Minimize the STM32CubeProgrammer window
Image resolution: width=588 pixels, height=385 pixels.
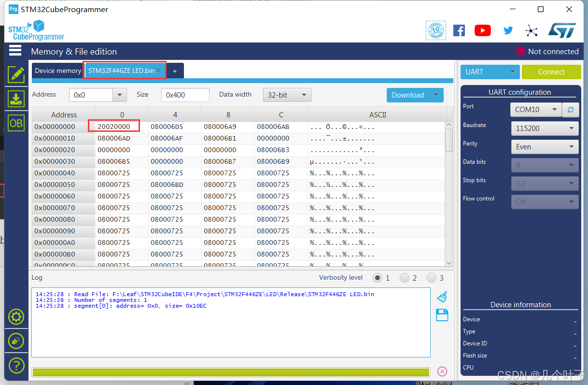(x=513, y=9)
